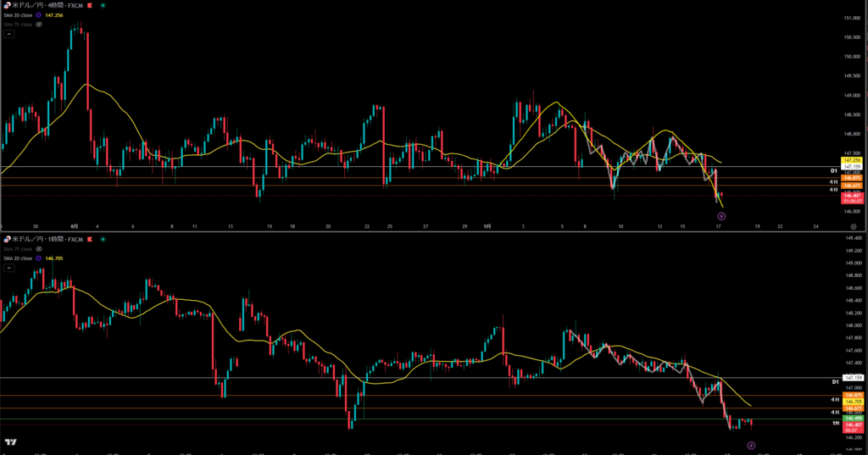Viewport: 868px width, 455px height.
Task: Click the lightning event icon on the 1-hour chart
Action: tap(750, 444)
